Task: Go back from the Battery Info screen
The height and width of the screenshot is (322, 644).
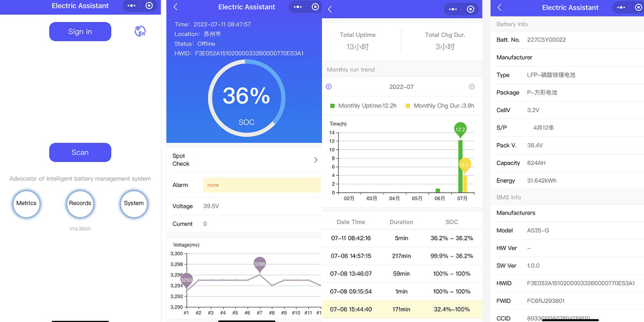Action: click(500, 8)
